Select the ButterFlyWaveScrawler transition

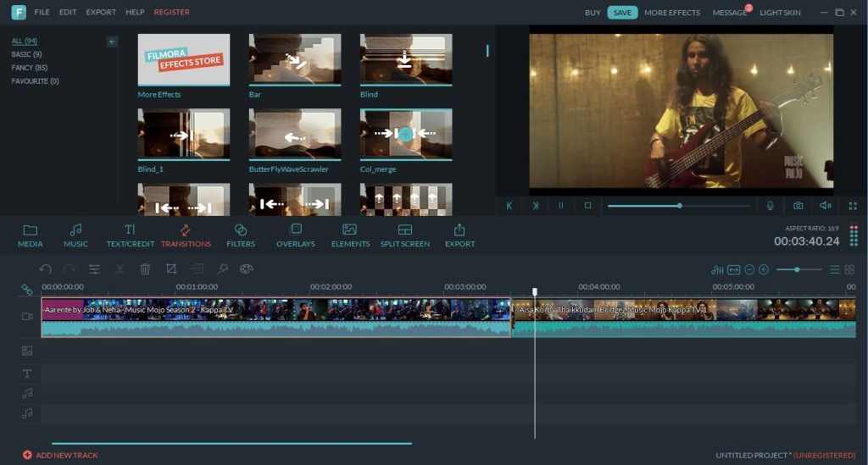pos(295,135)
